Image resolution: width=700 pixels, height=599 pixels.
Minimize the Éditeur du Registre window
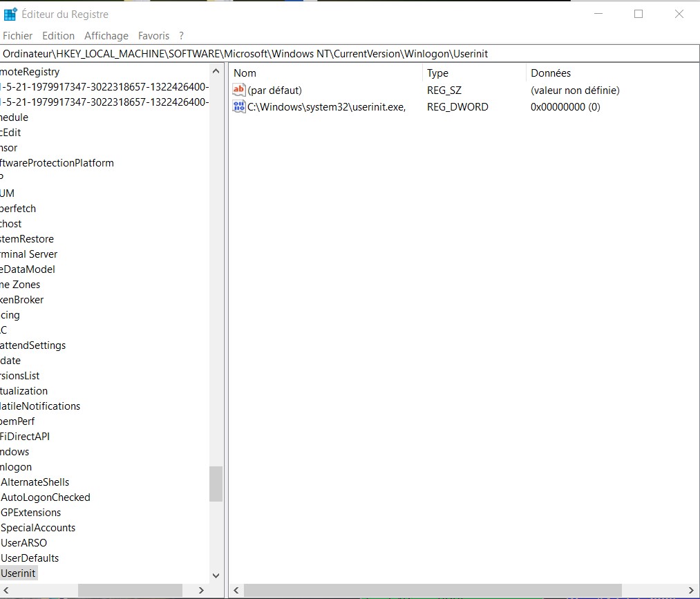click(598, 14)
